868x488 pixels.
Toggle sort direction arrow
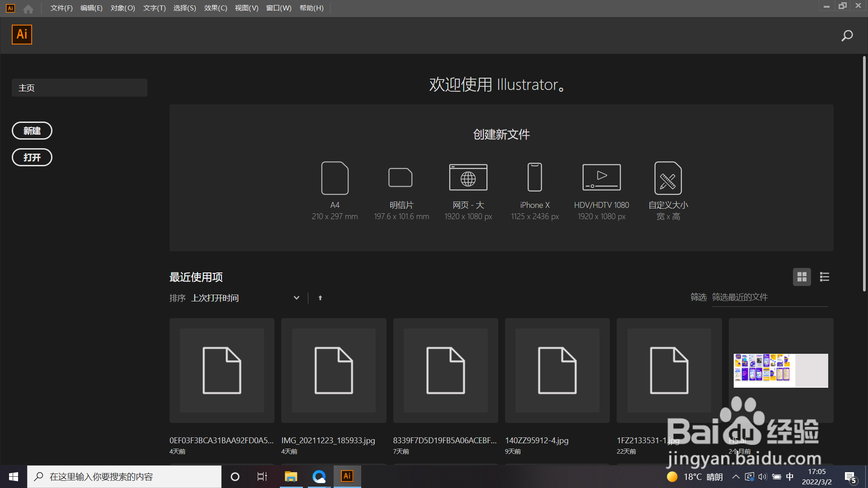tap(320, 298)
